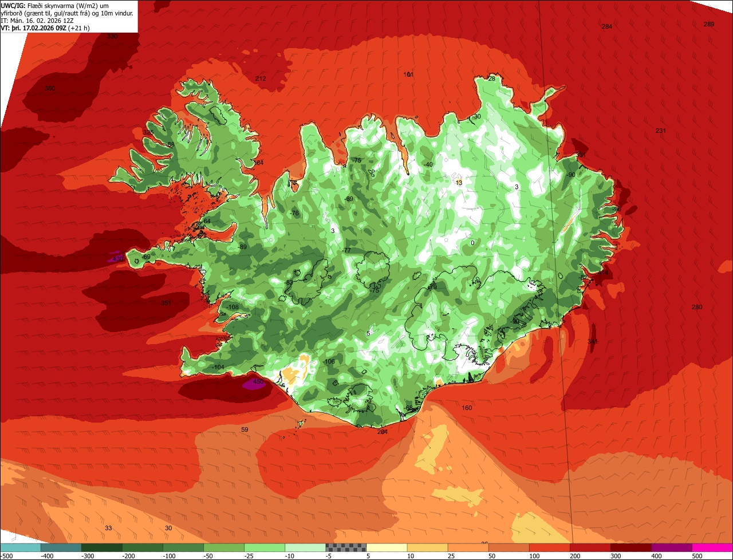Click the title line 'UWC/IG: Flæði skynvarma (W/m2) um'
This screenshot has width=733, height=560.
[55, 5]
